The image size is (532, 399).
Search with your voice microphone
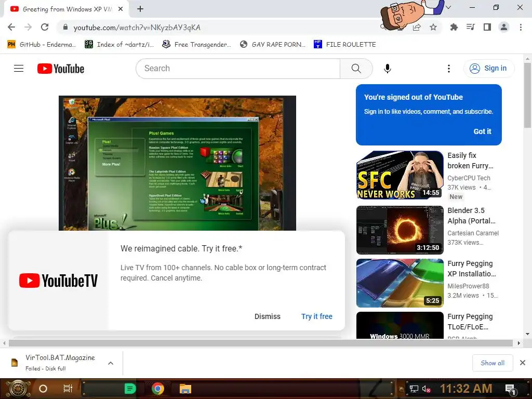tap(387, 69)
